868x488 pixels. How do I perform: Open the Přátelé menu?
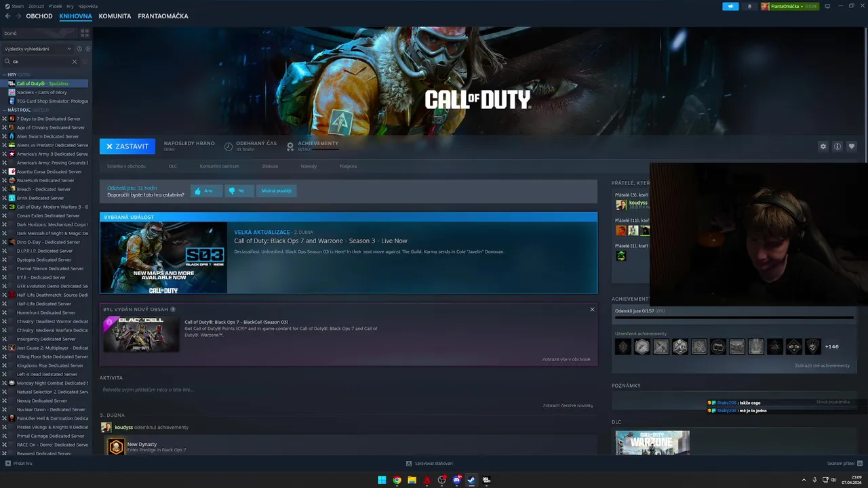54,6
